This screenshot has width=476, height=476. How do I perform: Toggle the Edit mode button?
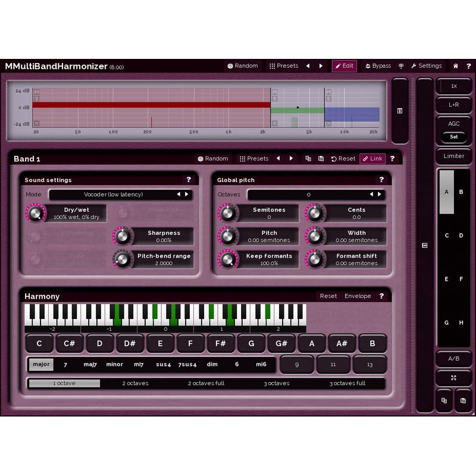coord(345,66)
